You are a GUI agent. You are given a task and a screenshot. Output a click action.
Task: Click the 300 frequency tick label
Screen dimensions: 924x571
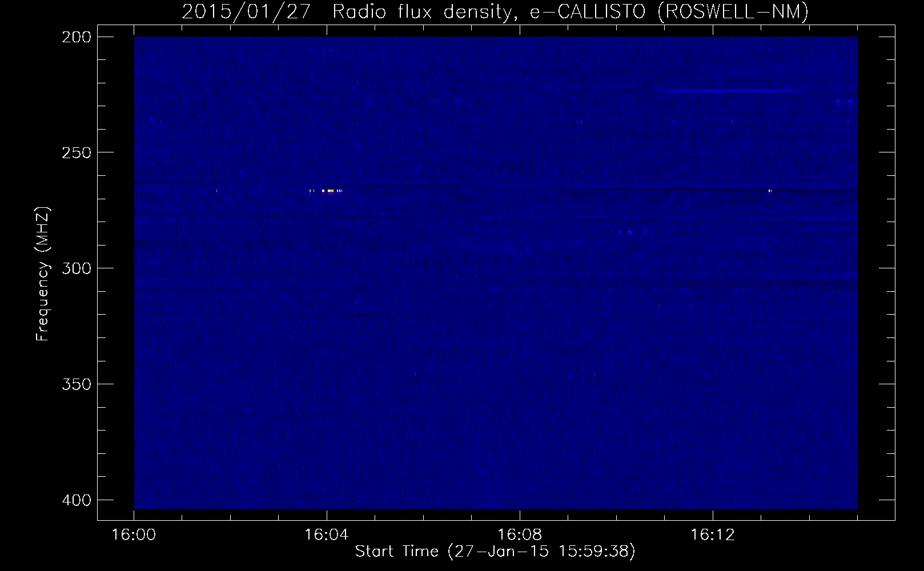(75, 268)
